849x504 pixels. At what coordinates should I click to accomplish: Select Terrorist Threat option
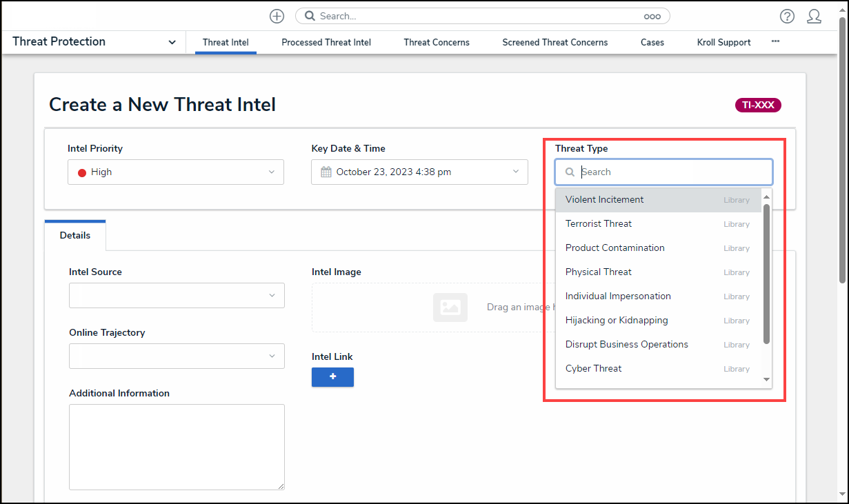(659, 224)
